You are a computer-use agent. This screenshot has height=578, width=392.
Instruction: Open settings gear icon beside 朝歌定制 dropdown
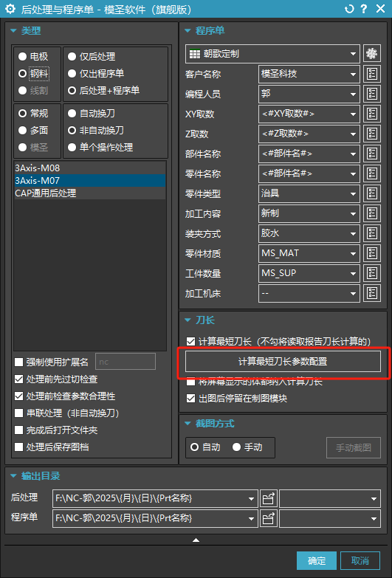point(372,54)
